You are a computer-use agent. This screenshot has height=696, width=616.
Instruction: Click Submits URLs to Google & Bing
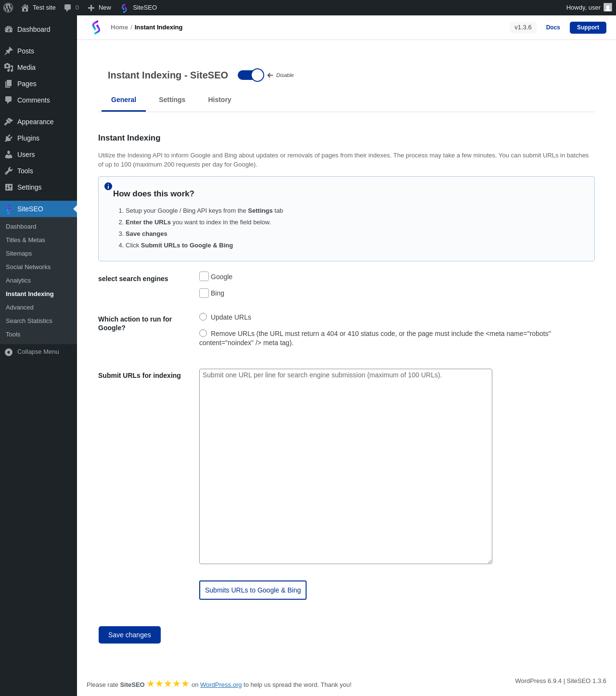[x=253, y=590]
